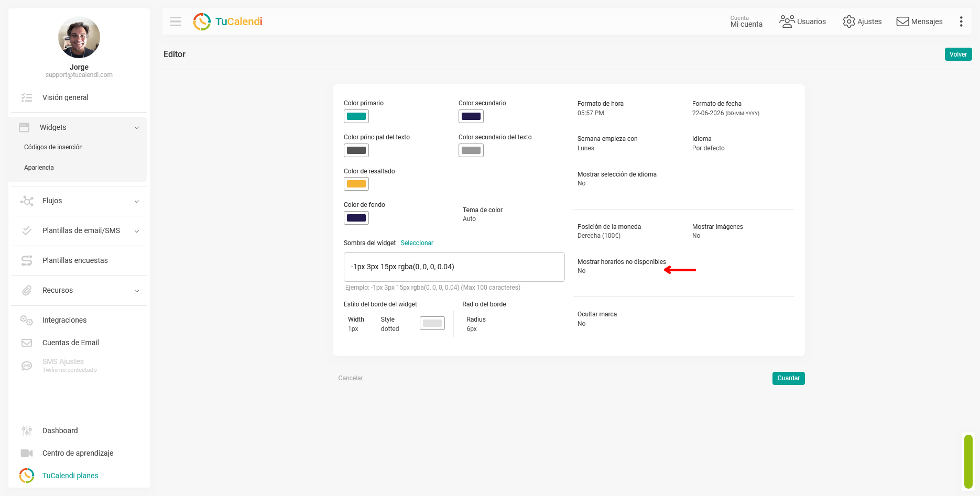The image size is (980, 496).
Task: Pick the Color primario swatch
Action: coord(356,116)
